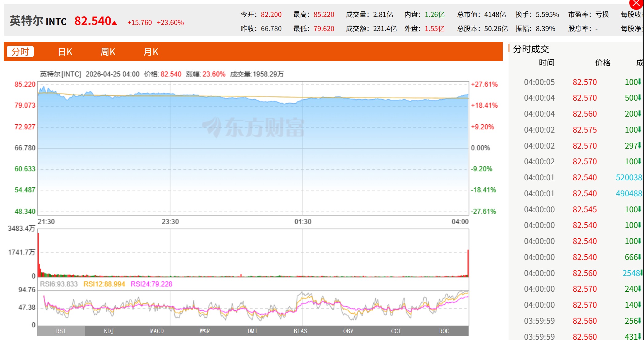The image size is (644, 340).
Task: Click the red up-arrow beside price 82.540
Action: click(115, 23)
